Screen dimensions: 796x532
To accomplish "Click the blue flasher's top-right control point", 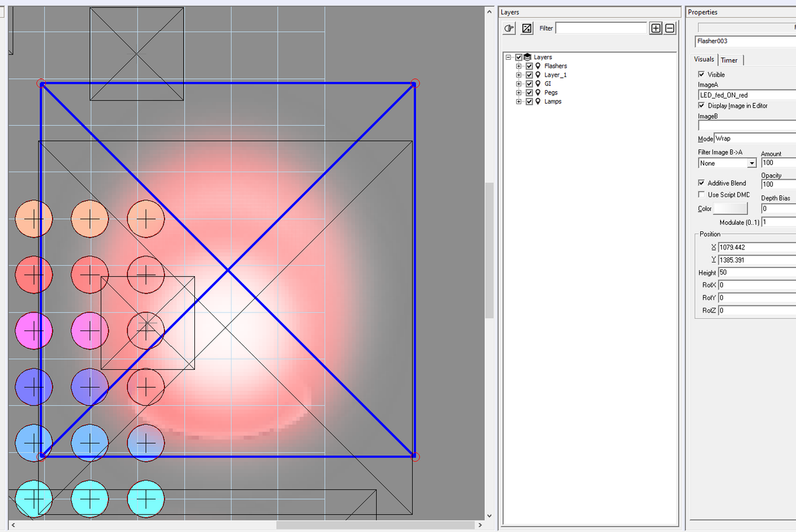I will pos(415,83).
